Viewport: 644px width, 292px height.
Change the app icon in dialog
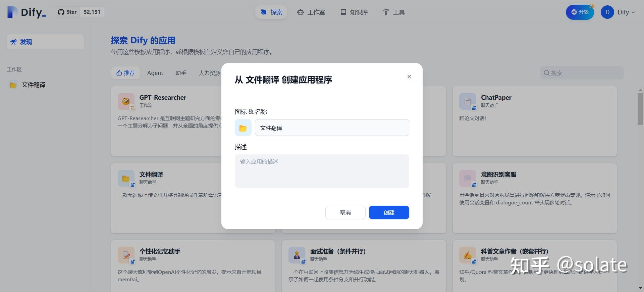(243, 128)
